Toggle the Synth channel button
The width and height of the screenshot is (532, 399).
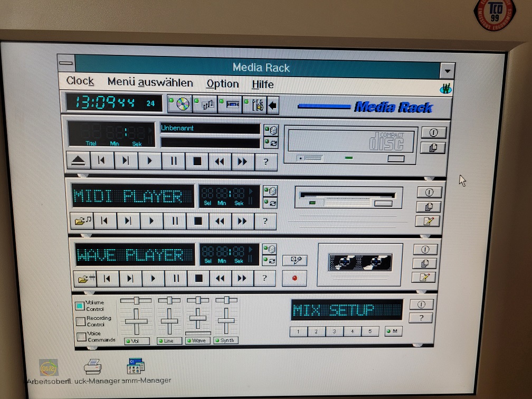coord(226,340)
